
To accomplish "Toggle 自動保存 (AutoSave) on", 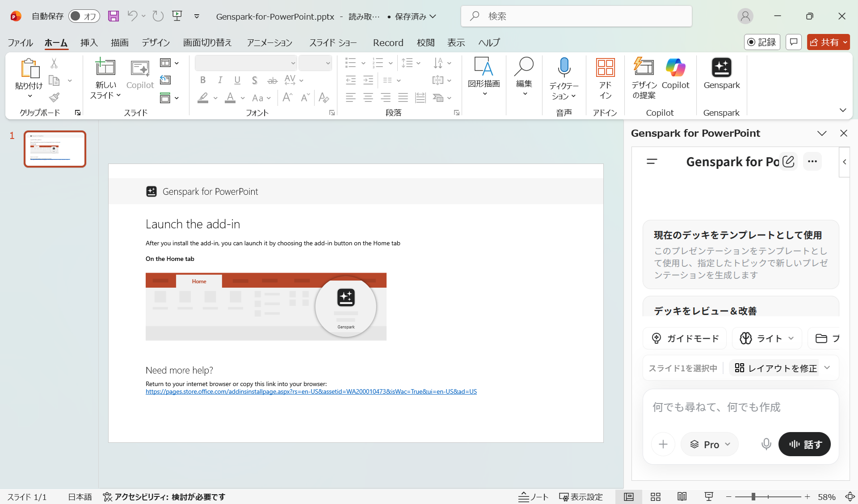I will click(84, 16).
